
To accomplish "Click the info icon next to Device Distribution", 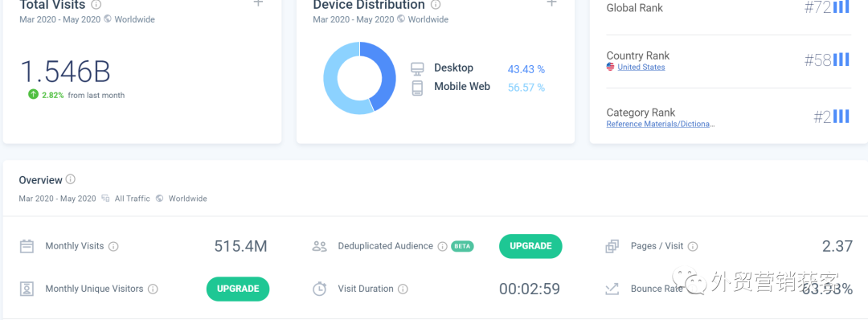I will pyautogui.click(x=436, y=5).
